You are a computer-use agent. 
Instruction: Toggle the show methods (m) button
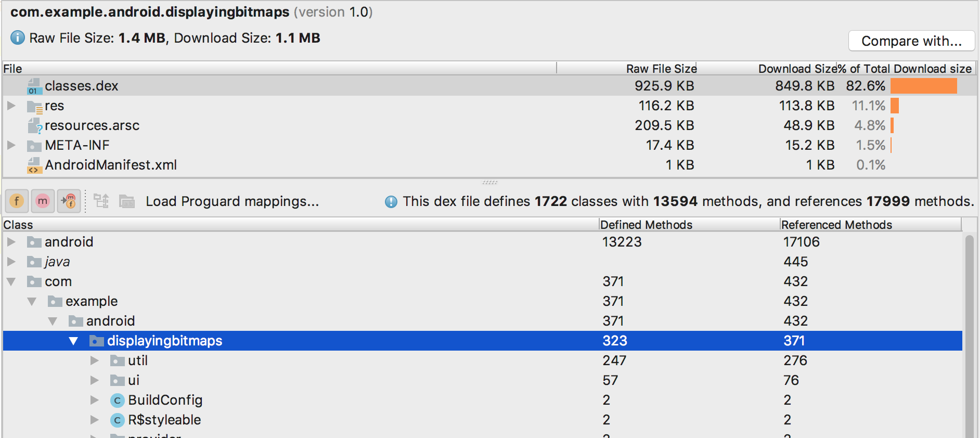[43, 201]
